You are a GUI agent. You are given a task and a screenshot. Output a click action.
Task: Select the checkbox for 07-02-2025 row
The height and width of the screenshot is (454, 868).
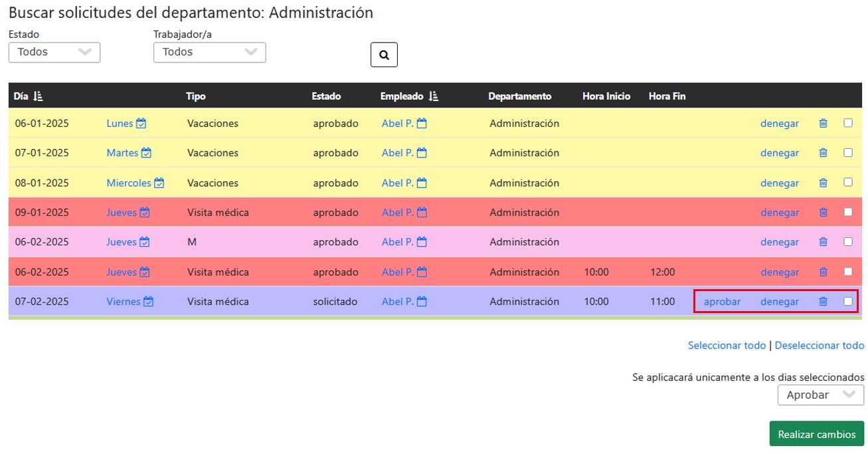848,301
